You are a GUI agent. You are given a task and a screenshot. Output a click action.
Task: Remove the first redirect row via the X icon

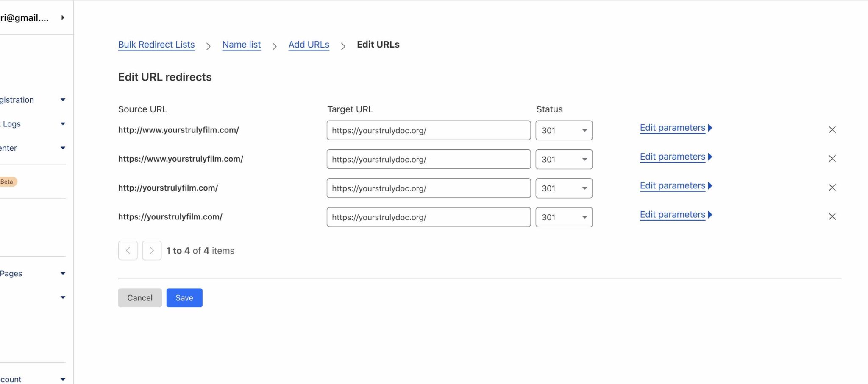tap(832, 129)
